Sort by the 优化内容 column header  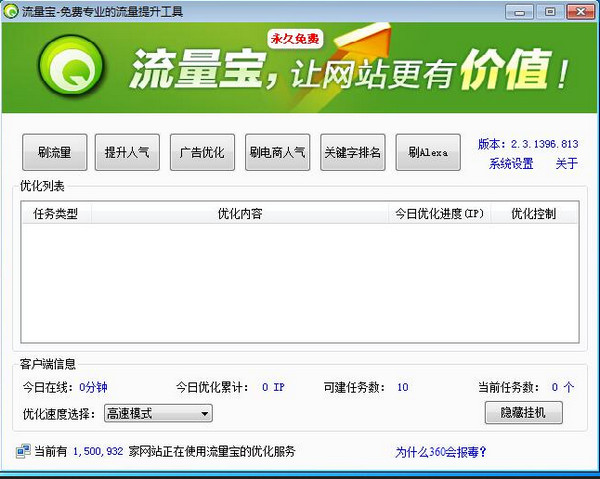[239, 214]
